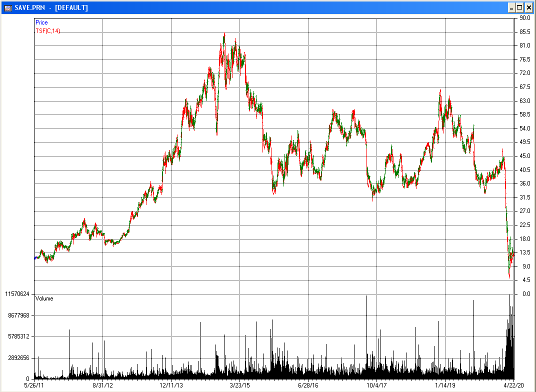Close the SAVE.PRN chart window
The width and height of the screenshot is (536, 392).
point(528,7)
